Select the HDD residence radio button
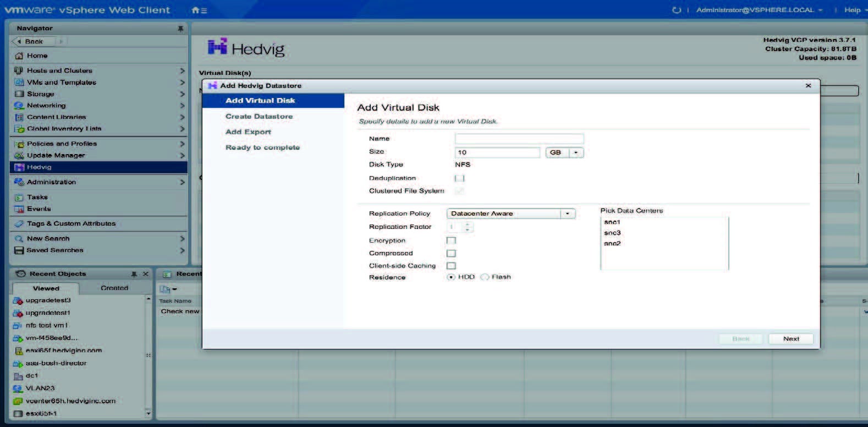 click(x=451, y=277)
